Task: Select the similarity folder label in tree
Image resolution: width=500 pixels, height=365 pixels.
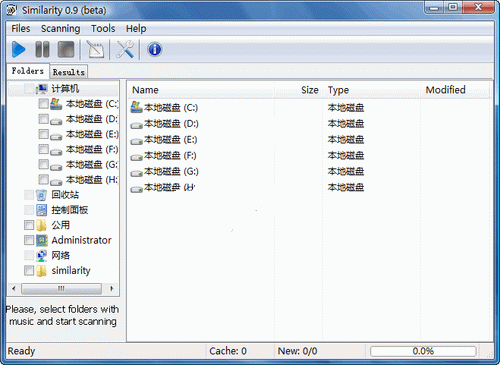Action: [x=71, y=270]
